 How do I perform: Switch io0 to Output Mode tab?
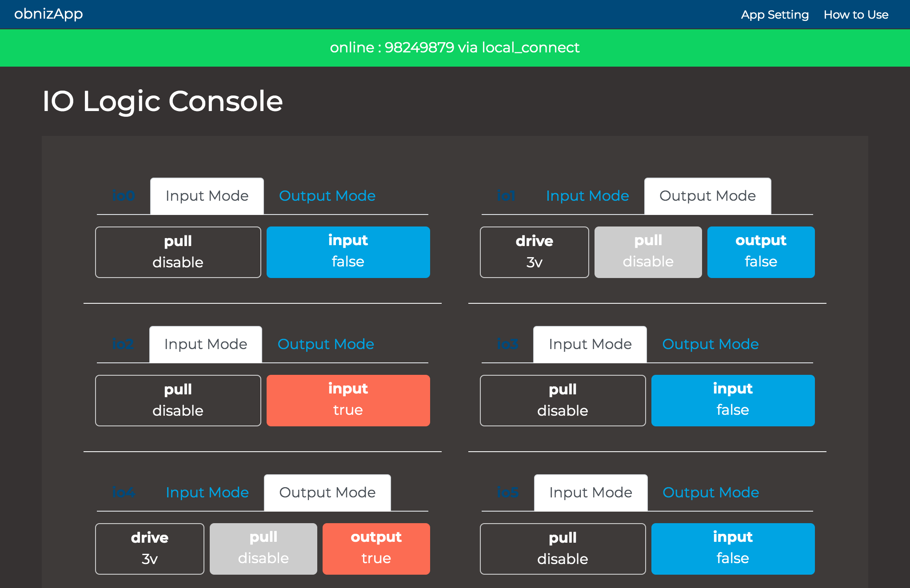pos(327,196)
